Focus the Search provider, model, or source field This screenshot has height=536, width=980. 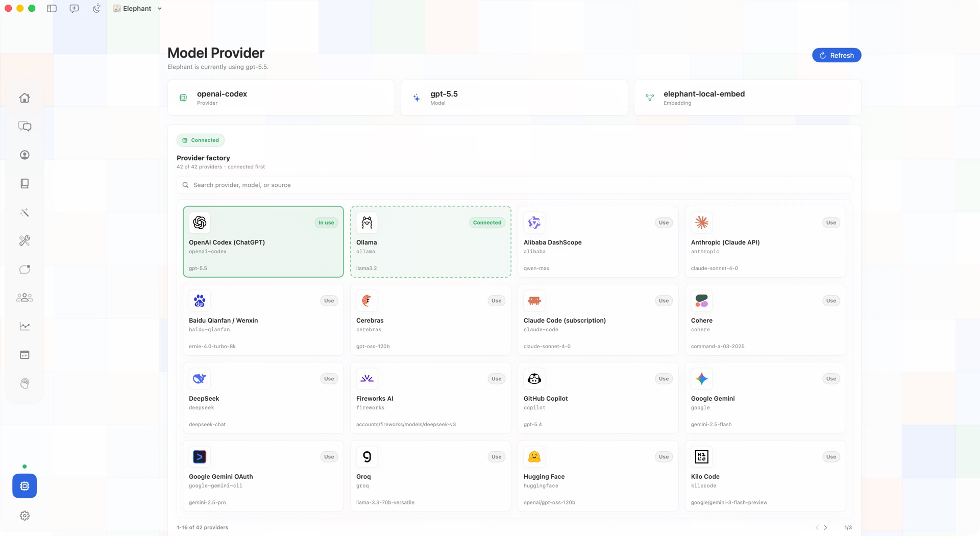[514, 185]
